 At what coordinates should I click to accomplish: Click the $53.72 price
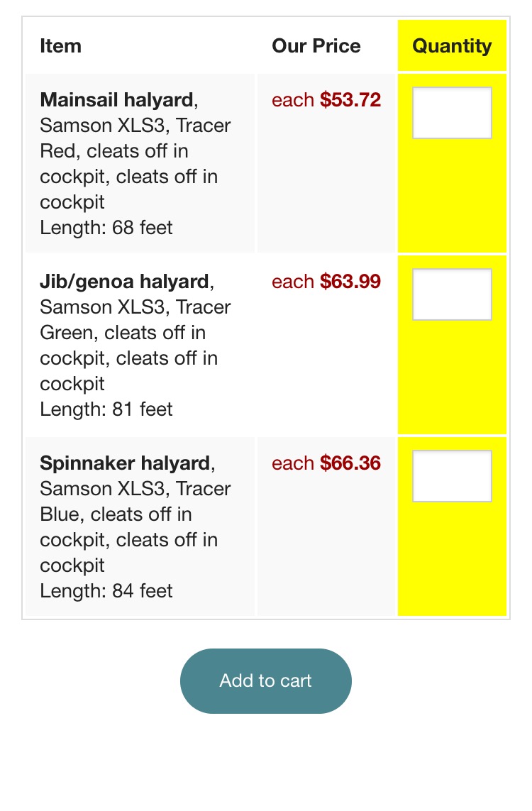point(350,100)
